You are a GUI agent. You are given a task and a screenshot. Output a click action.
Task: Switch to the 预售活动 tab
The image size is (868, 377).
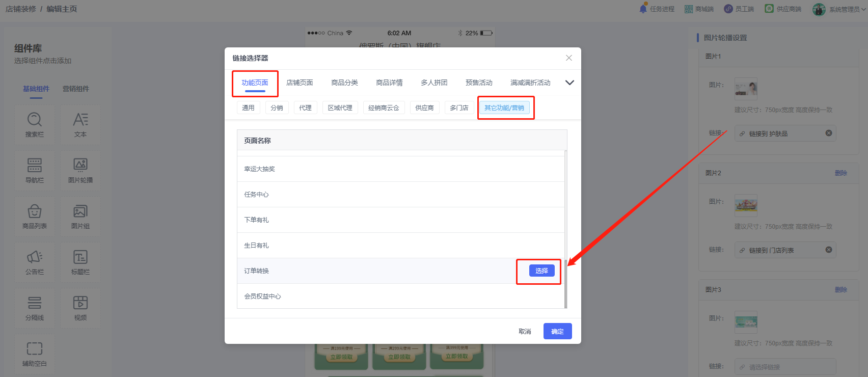coord(479,83)
